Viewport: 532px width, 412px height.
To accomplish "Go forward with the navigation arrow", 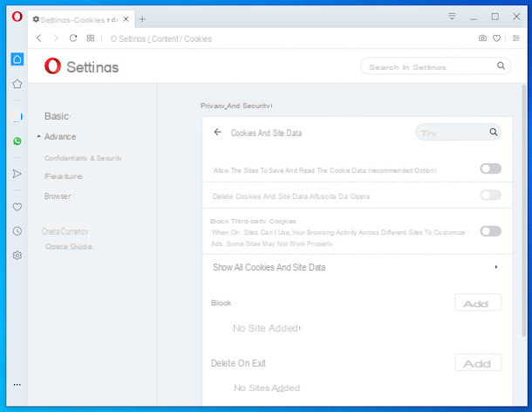I will [56, 38].
